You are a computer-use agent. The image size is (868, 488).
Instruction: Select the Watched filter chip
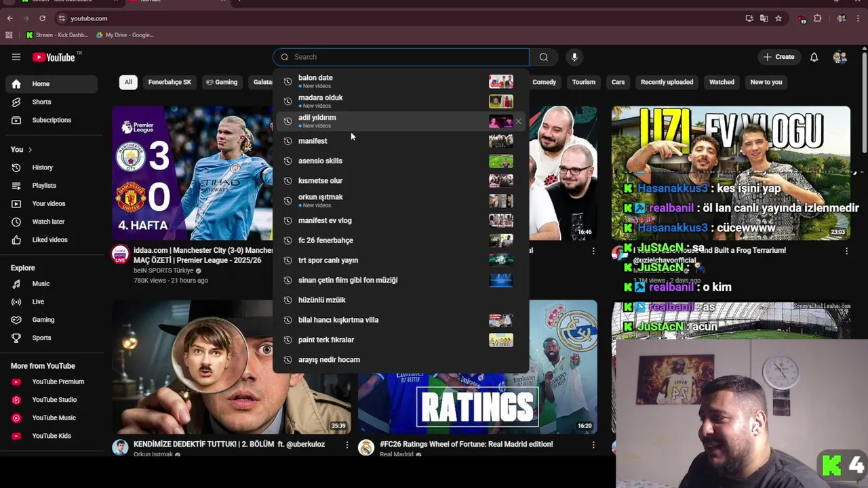coord(722,82)
